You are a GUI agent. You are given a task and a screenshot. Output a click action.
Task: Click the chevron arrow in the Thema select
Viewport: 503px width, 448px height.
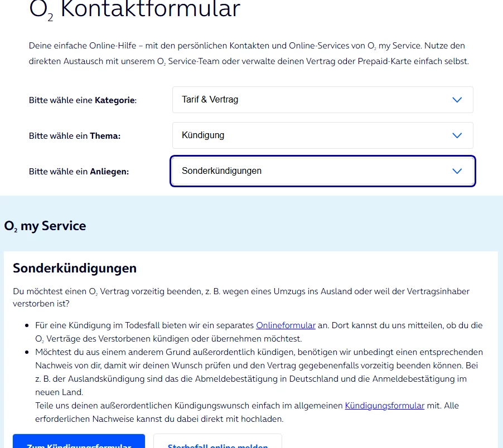[457, 135]
